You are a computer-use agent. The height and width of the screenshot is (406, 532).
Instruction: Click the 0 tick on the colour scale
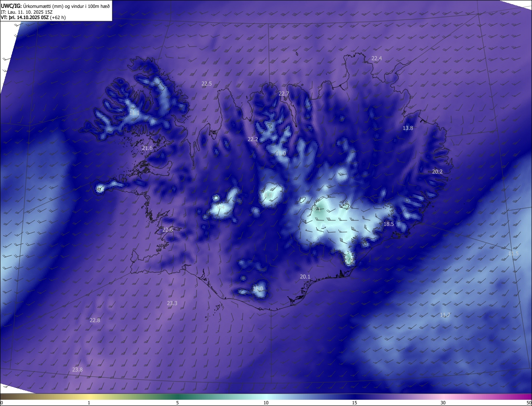pos(1,403)
